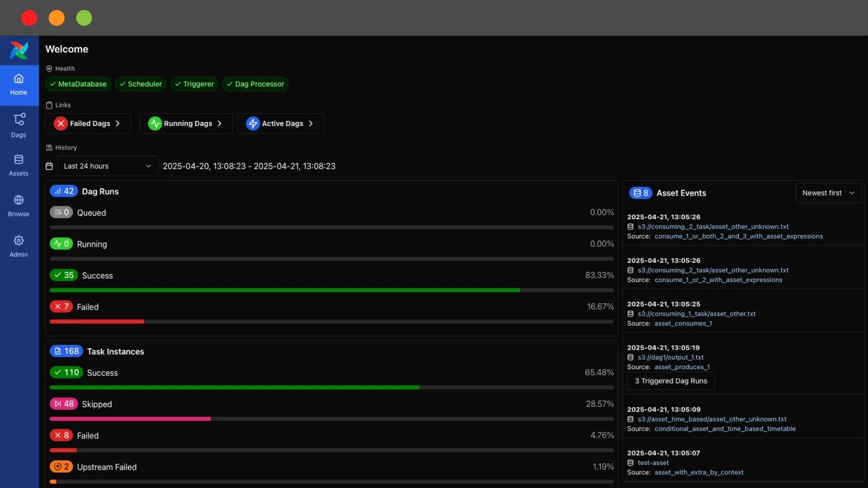This screenshot has width=868, height=488.
Task: Open source consume_1_or_both_2_and_3_with_asset_expressions
Action: 739,236
